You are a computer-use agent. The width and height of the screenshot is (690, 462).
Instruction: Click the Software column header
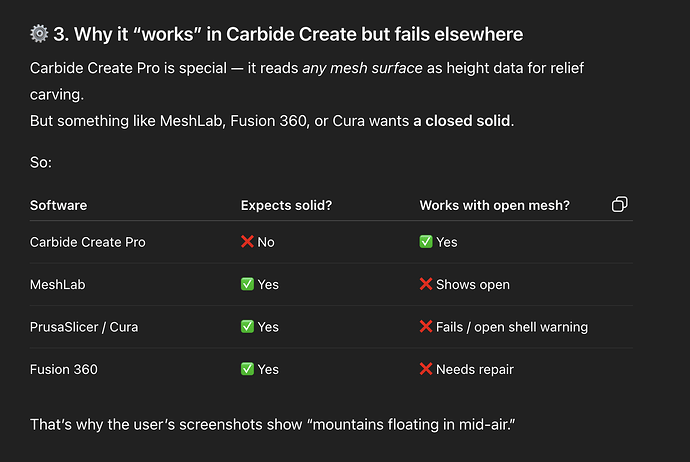click(x=58, y=205)
